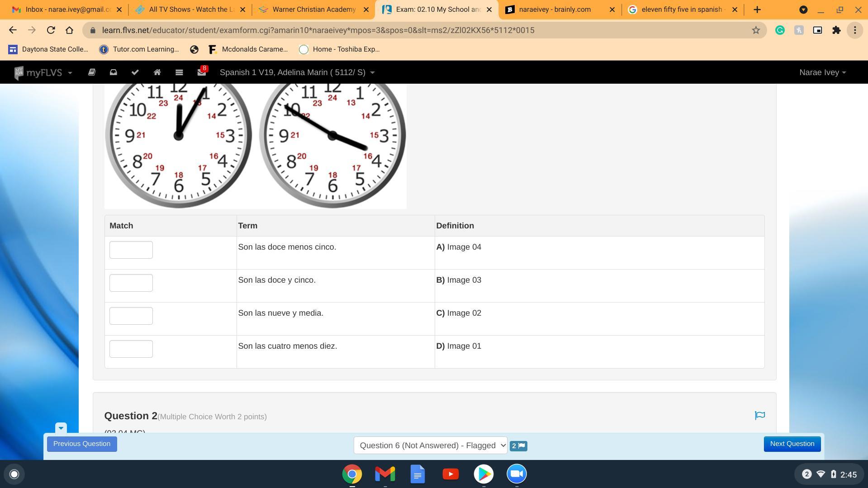The height and width of the screenshot is (488, 868).
Task: Open a new browser tab
Action: click(757, 9)
